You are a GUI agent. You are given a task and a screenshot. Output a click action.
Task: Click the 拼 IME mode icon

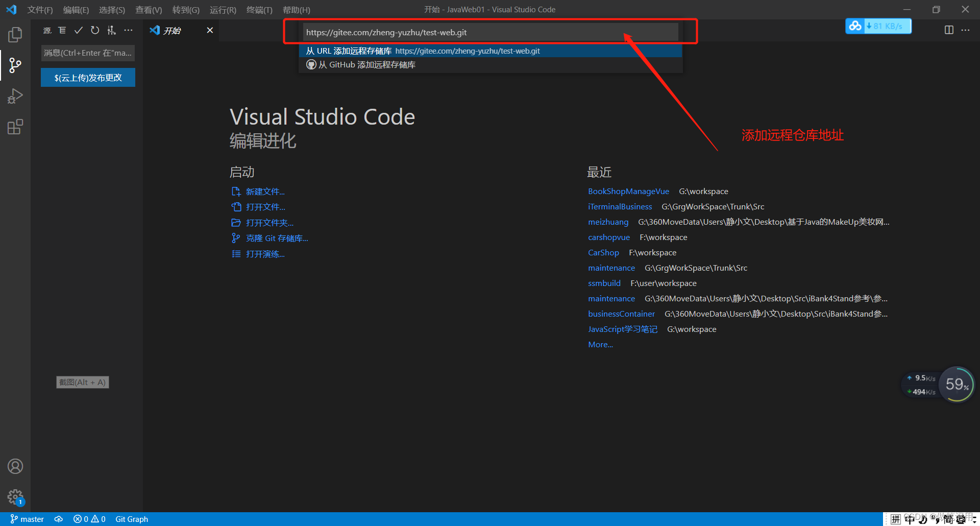(896, 519)
